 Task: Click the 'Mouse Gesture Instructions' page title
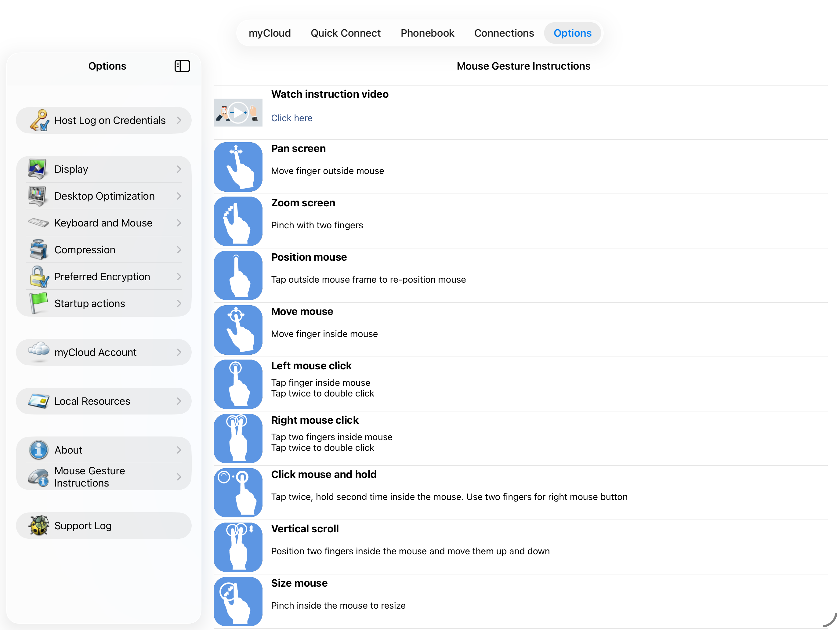[523, 66]
